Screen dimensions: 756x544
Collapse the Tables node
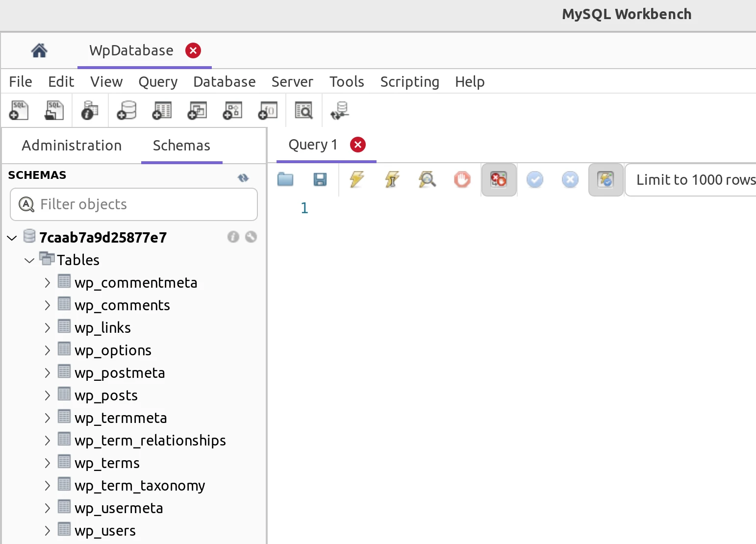tap(29, 260)
